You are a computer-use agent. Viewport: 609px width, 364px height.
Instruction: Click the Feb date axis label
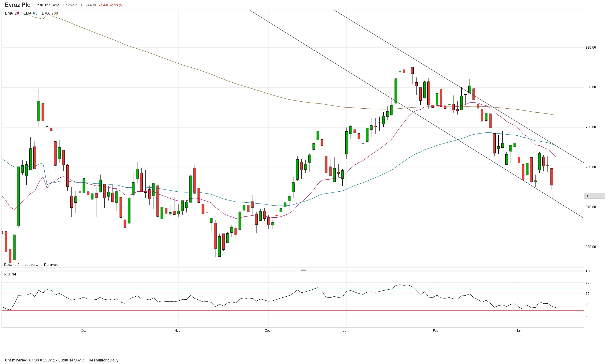click(x=435, y=331)
